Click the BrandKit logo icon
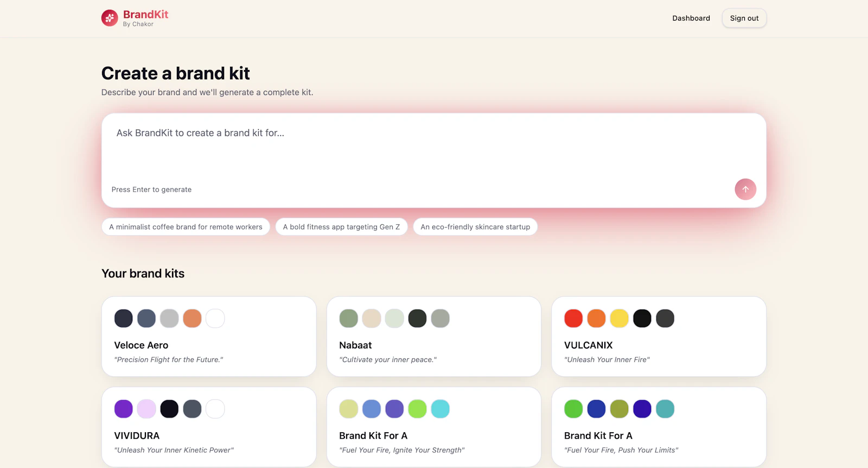This screenshot has height=468, width=868. point(110,18)
